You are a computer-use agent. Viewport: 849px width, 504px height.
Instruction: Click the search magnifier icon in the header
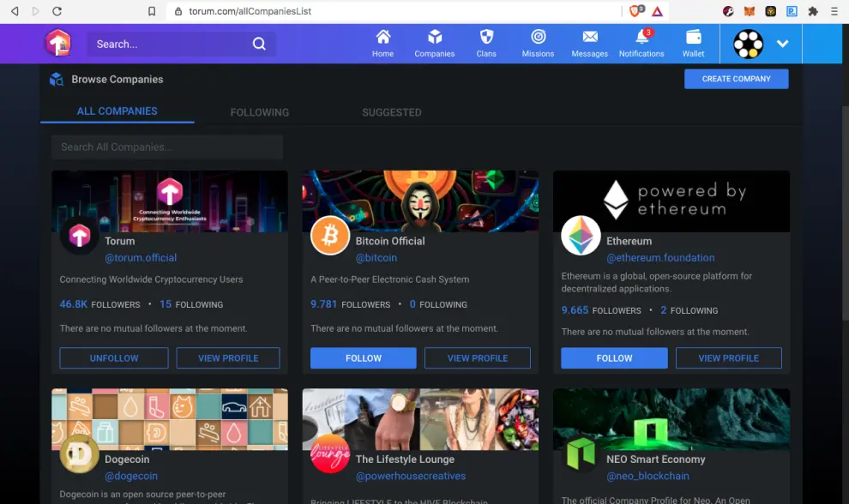tap(259, 44)
